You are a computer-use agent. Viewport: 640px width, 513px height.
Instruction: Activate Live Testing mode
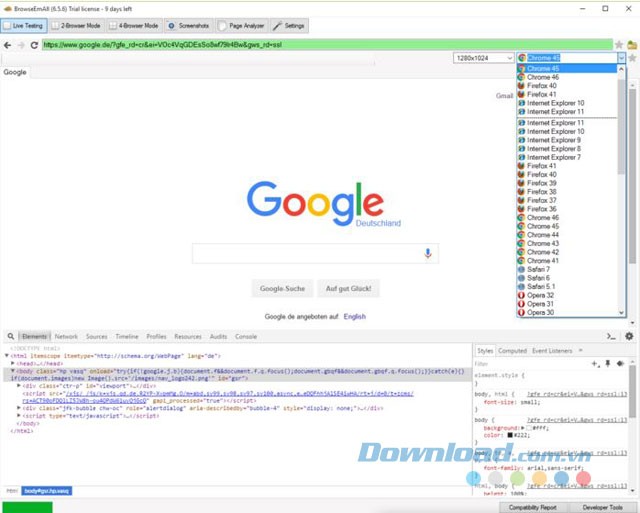(x=24, y=24)
